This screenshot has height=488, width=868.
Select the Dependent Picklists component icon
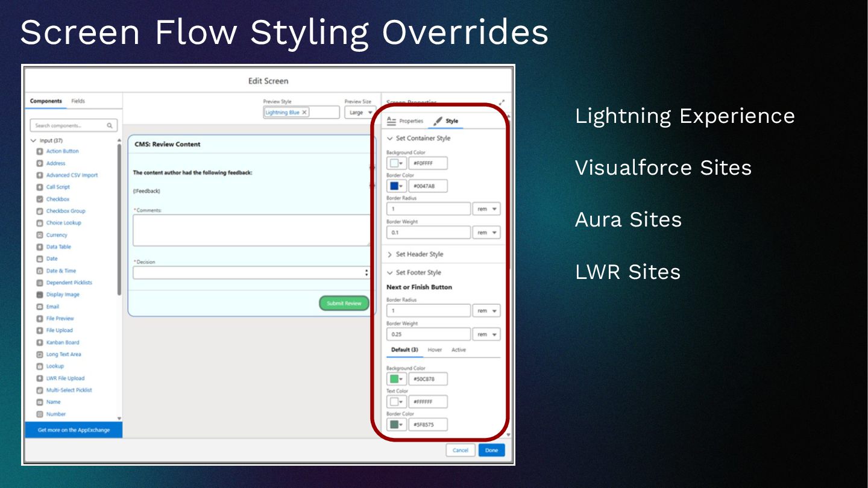(x=40, y=283)
